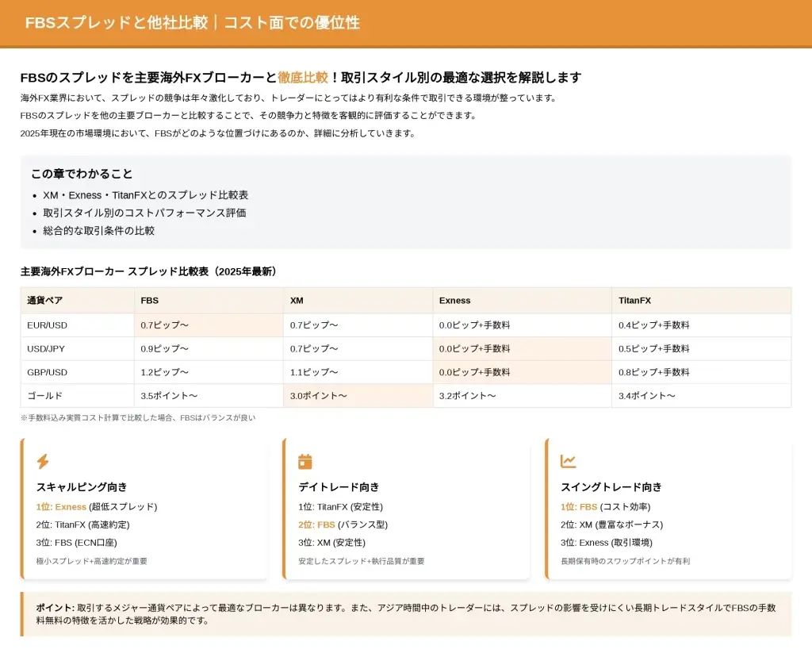Click the highlighted 徹底比較 text in heading
Screen dimensions: 812x657
click(302, 77)
